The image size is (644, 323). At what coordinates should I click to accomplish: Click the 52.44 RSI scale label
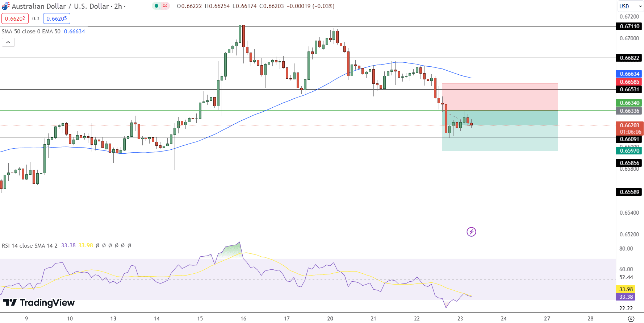point(626,277)
